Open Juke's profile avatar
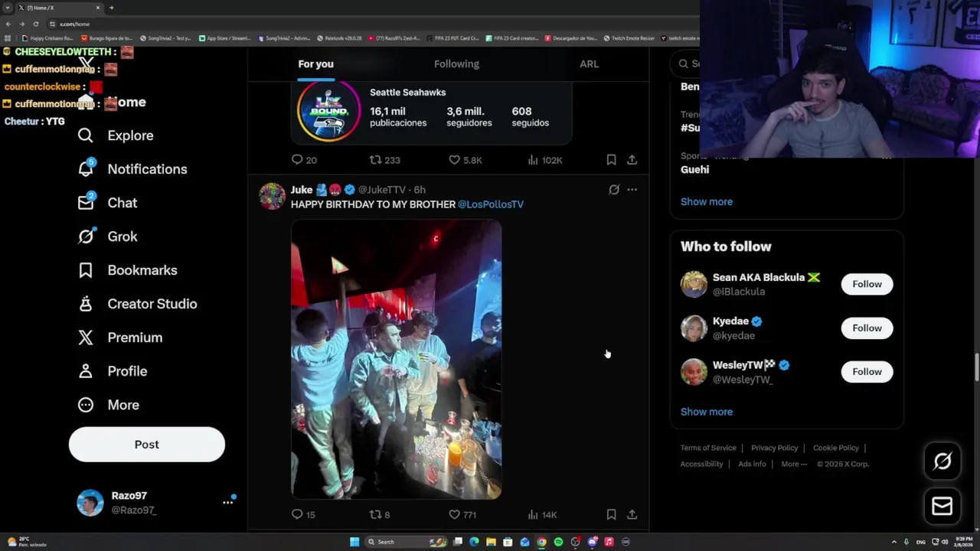The height and width of the screenshot is (551, 980). [272, 197]
